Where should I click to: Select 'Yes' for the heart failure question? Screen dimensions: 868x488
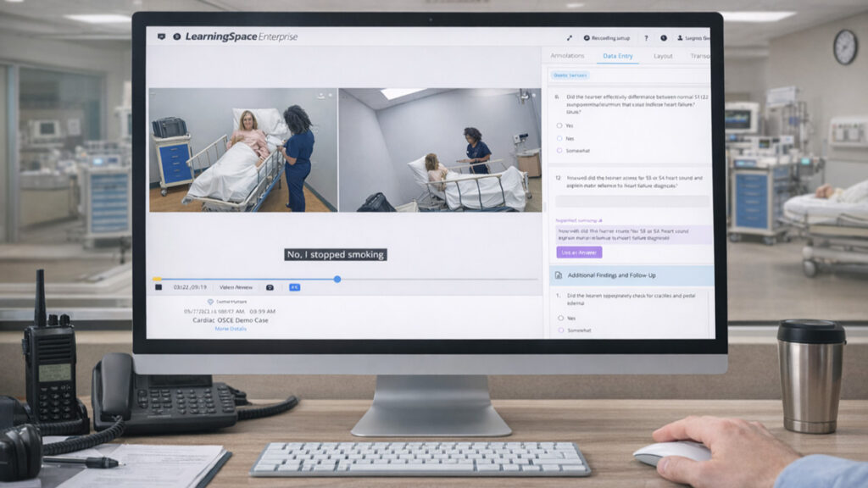559,124
